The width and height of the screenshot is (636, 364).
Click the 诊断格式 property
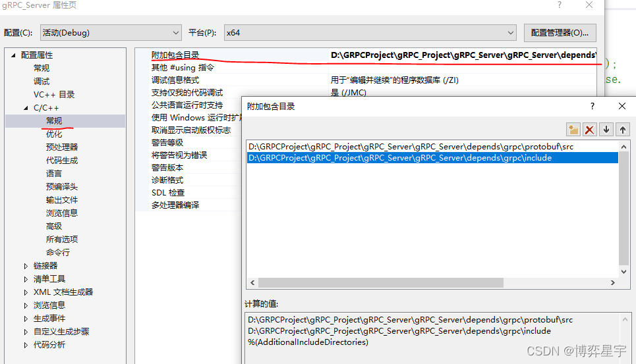coord(167,180)
